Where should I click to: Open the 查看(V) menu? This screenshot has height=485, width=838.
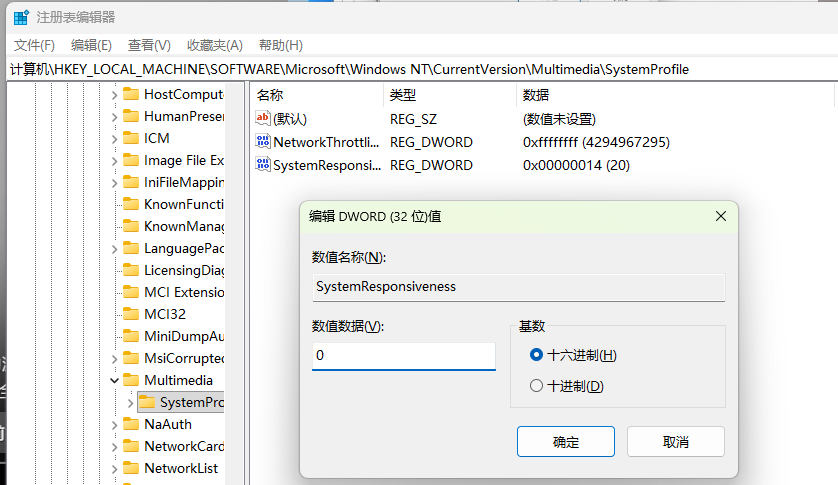point(149,45)
